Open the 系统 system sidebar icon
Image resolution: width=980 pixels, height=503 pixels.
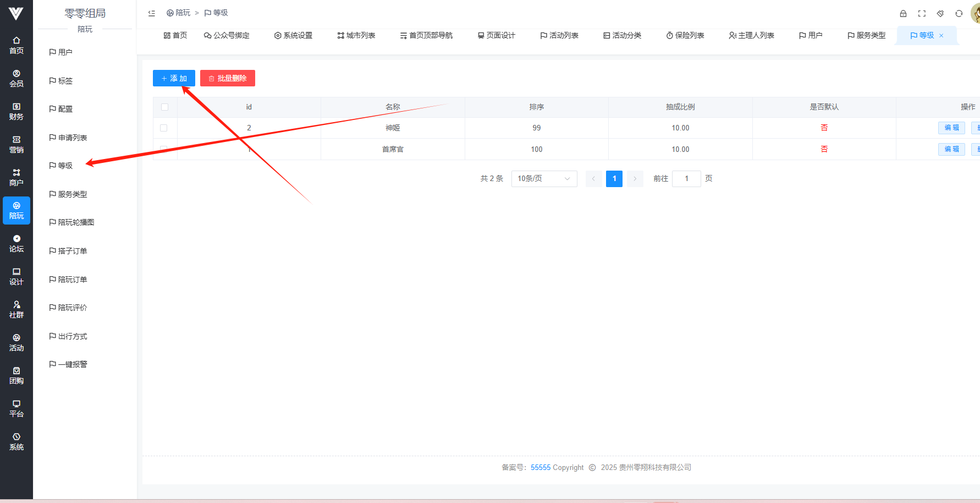point(16,441)
